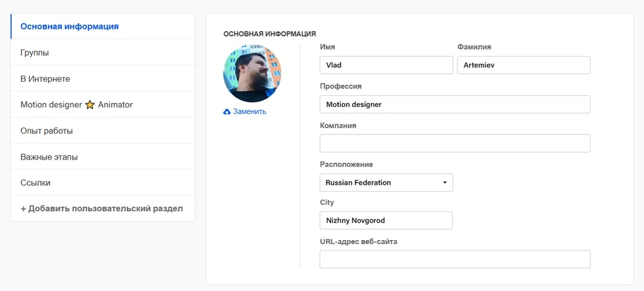
Task: Click the Профессия field with Motion designer
Action: [x=455, y=104]
